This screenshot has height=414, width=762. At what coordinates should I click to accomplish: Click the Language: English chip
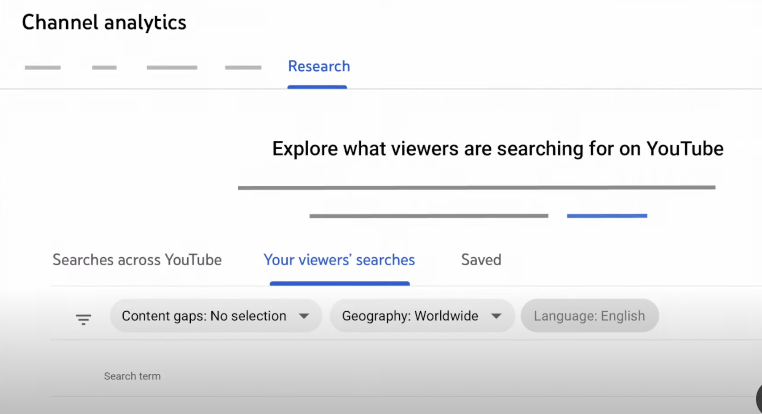(x=589, y=316)
